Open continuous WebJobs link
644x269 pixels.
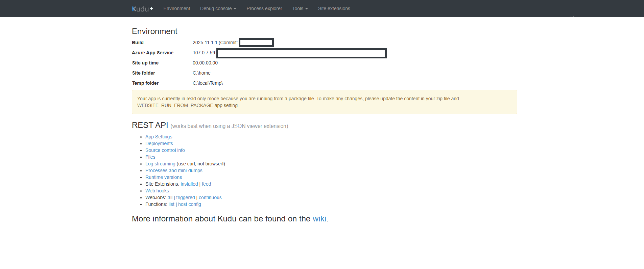210,197
